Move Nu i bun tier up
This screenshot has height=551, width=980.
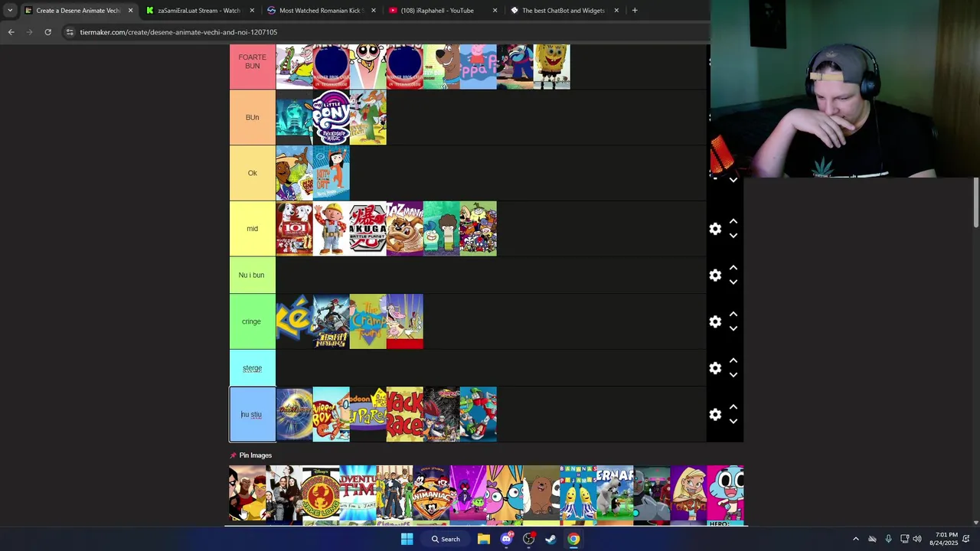733,268
